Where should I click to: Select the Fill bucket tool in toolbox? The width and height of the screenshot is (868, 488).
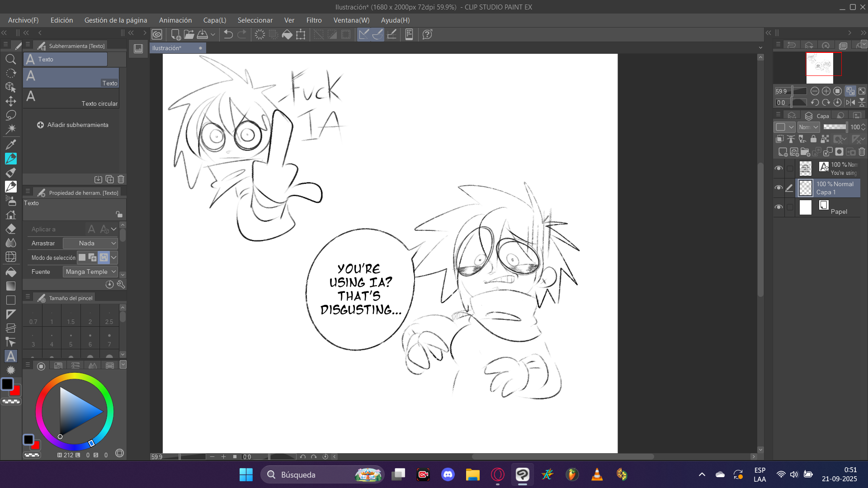coord(11,272)
